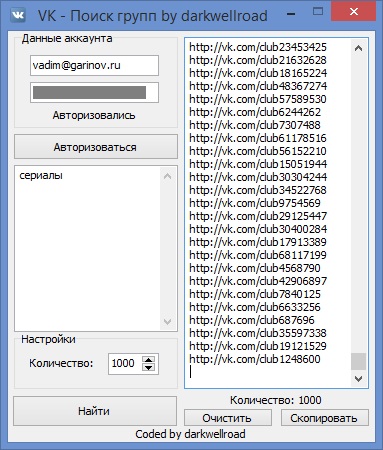This screenshot has width=383, height=450.
Task: Select the result http://vk.com/club6633256
Action: 255,307
